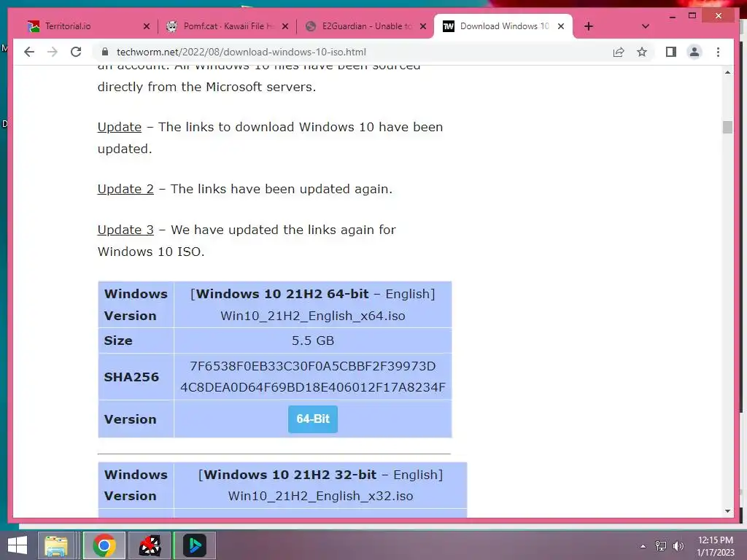Minimize the Chrome window
Viewport: 747px width, 560px height.
[672, 16]
